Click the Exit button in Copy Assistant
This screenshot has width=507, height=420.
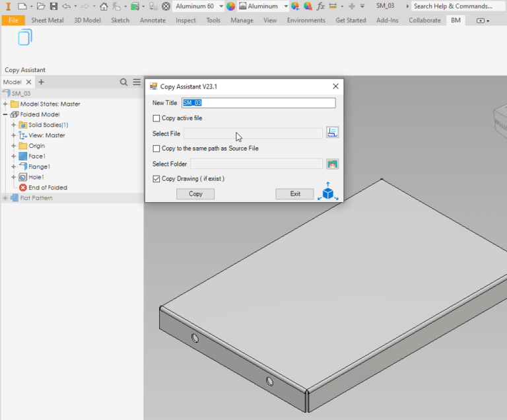coord(295,194)
